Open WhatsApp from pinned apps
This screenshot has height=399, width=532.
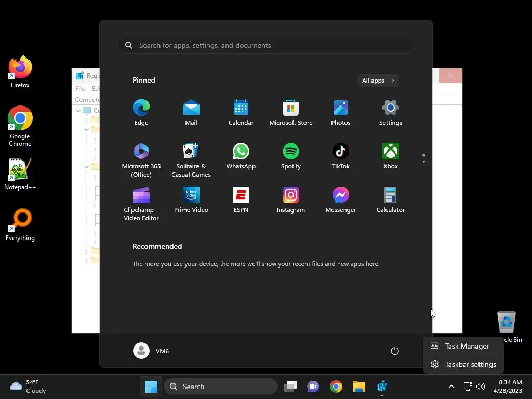(241, 156)
